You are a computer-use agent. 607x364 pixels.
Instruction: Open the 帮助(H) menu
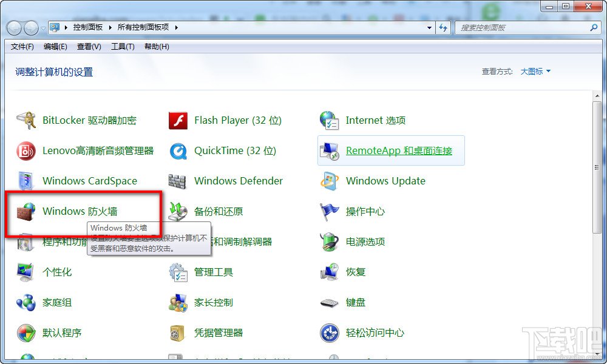click(157, 47)
